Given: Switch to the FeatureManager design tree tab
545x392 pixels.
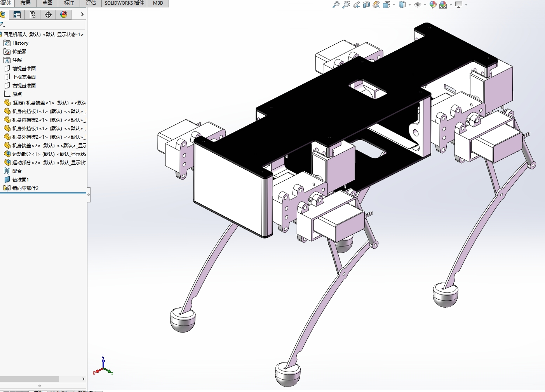Looking at the screenshot, I should pos(3,15).
